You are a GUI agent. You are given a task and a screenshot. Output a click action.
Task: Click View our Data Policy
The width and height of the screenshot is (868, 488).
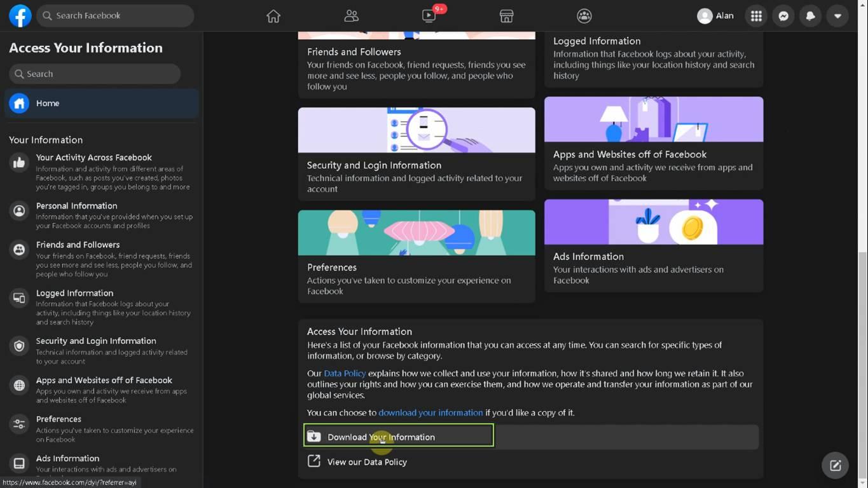pyautogui.click(x=367, y=462)
